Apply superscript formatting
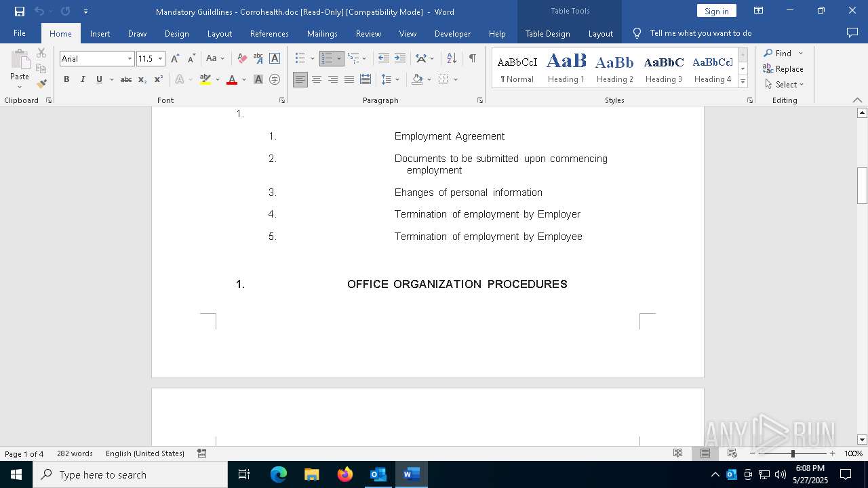The width and height of the screenshot is (868, 488). tap(159, 79)
